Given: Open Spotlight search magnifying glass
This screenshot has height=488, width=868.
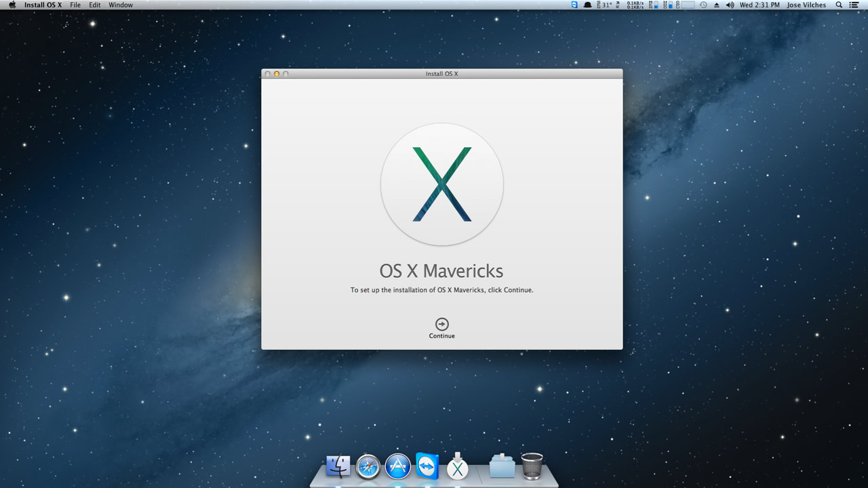Looking at the screenshot, I should tap(839, 5).
